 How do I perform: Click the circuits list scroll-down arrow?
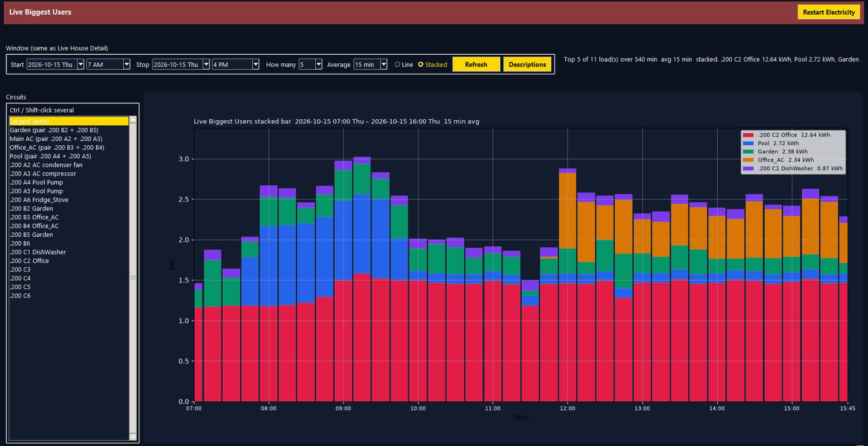(133, 437)
